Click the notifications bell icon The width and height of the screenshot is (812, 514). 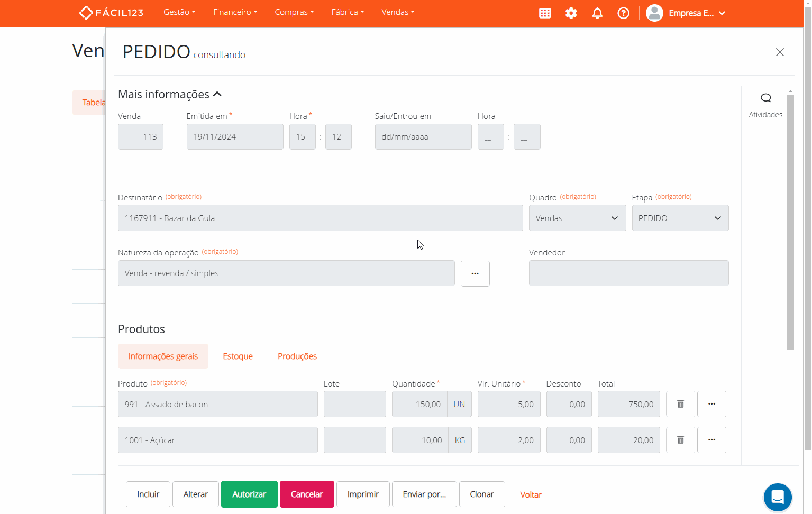(597, 13)
